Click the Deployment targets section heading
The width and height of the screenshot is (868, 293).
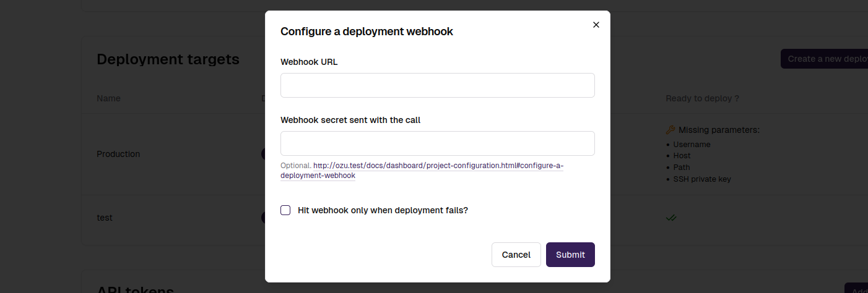tap(168, 59)
